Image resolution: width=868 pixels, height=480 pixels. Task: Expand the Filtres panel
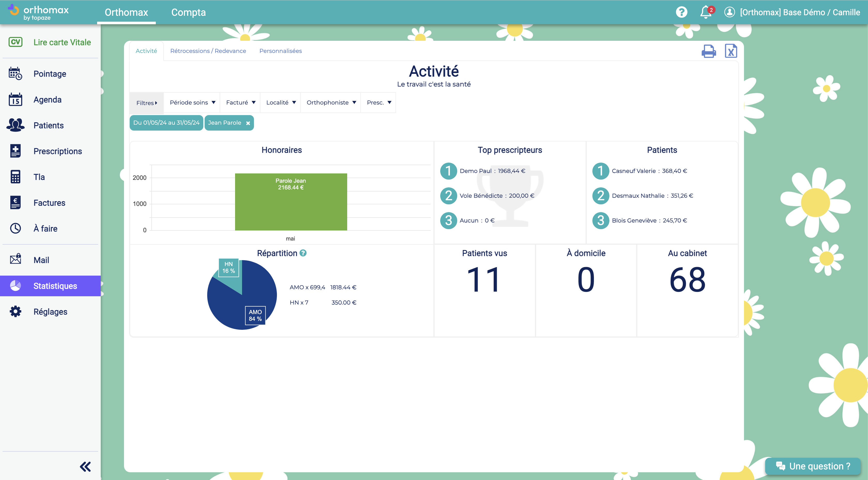pyautogui.click(x=146, y=103)
